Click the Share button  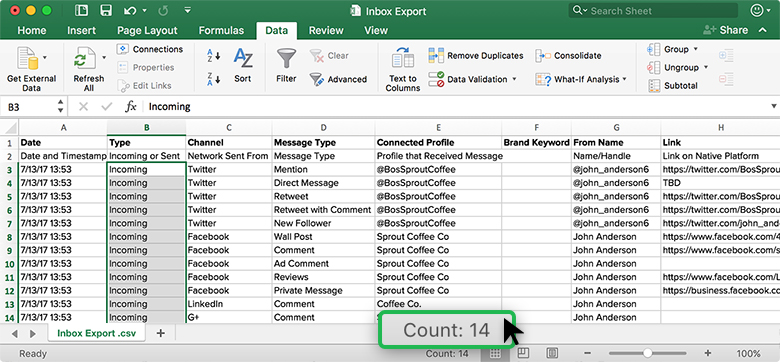pos(725,30)
